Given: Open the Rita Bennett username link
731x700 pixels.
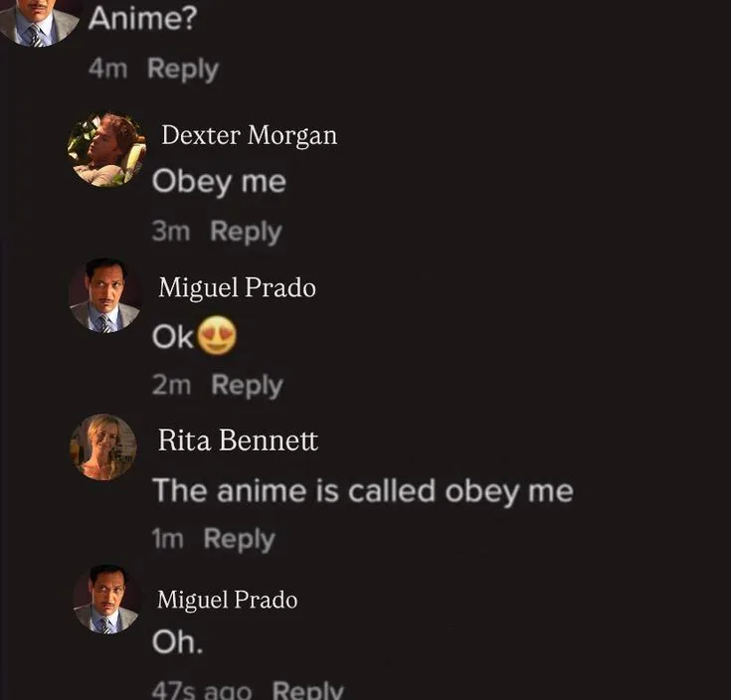Looking at the screenshot, I should point(238,440).
